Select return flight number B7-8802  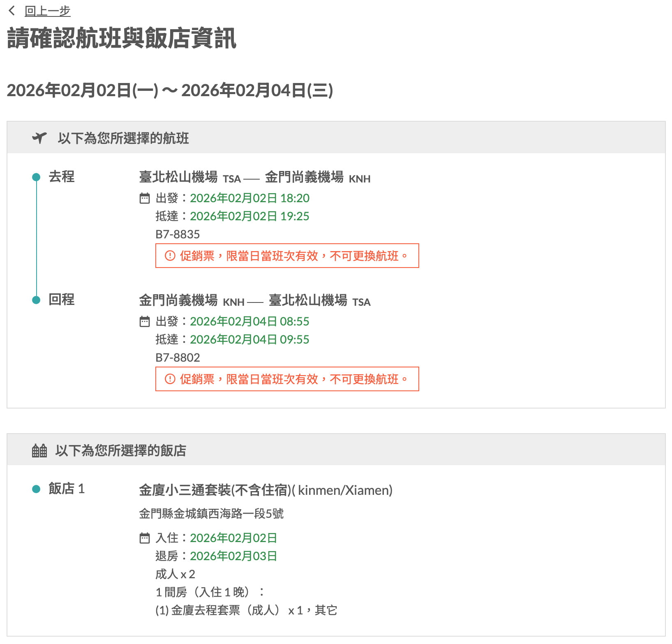[x=178, y=358]
